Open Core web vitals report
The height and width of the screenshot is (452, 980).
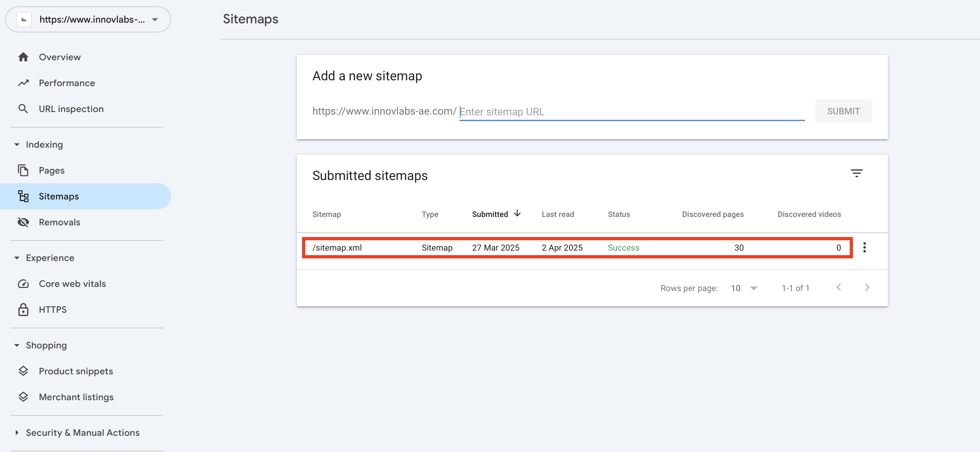tap(72, 284)
